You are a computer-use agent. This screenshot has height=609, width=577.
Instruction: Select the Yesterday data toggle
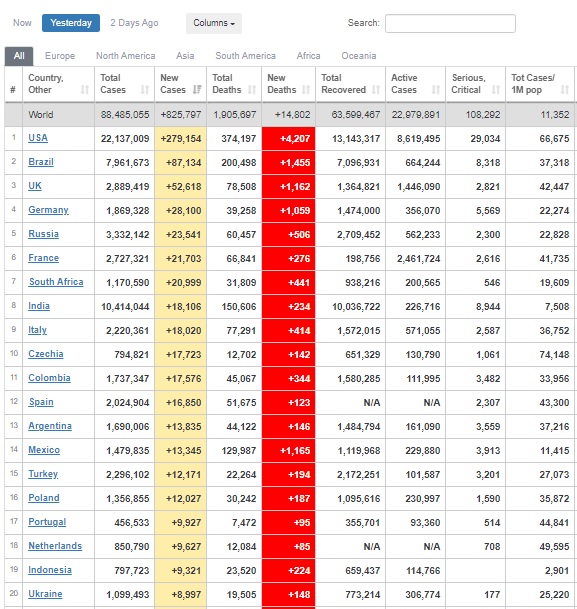71,23
